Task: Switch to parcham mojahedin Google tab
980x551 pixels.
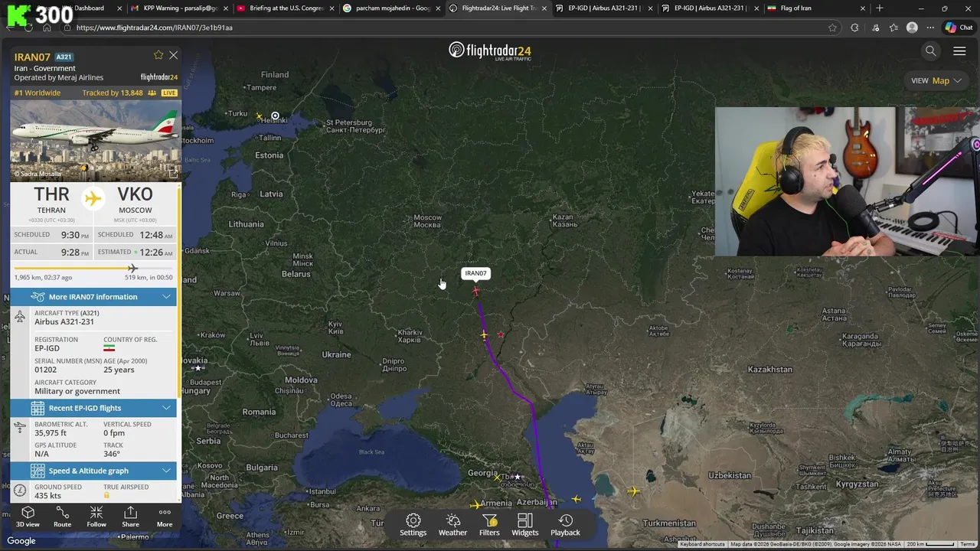Action: (390, 8)
